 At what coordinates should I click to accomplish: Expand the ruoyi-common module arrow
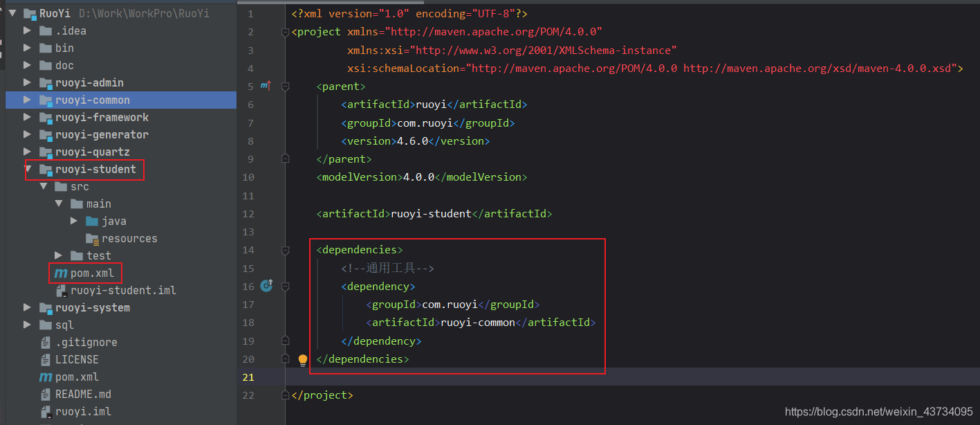click(28, 100)
